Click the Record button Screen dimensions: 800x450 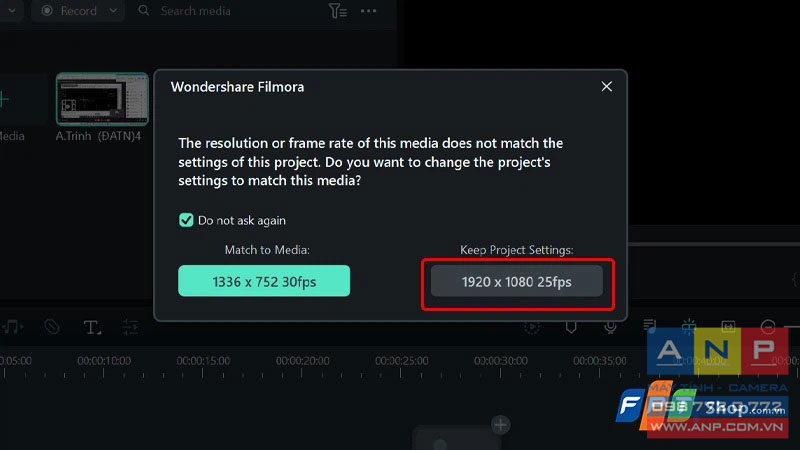pyautogui.click(x=69, y=11)
